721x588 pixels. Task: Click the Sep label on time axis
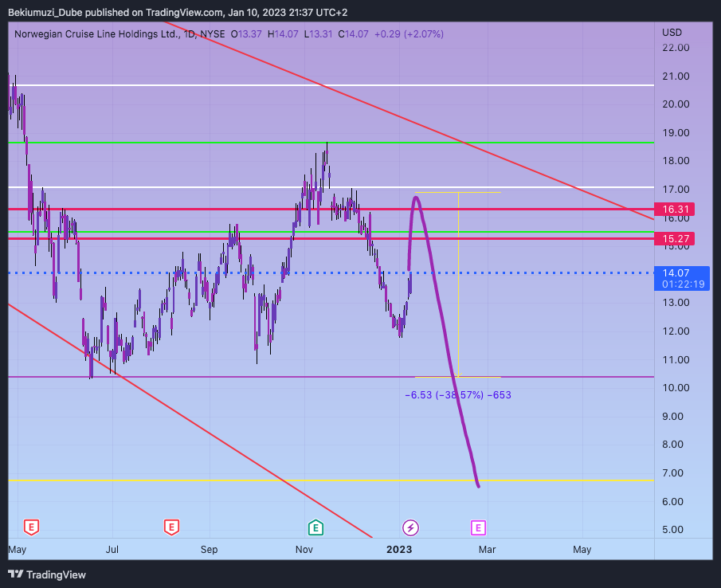click(x=210, y=550)
